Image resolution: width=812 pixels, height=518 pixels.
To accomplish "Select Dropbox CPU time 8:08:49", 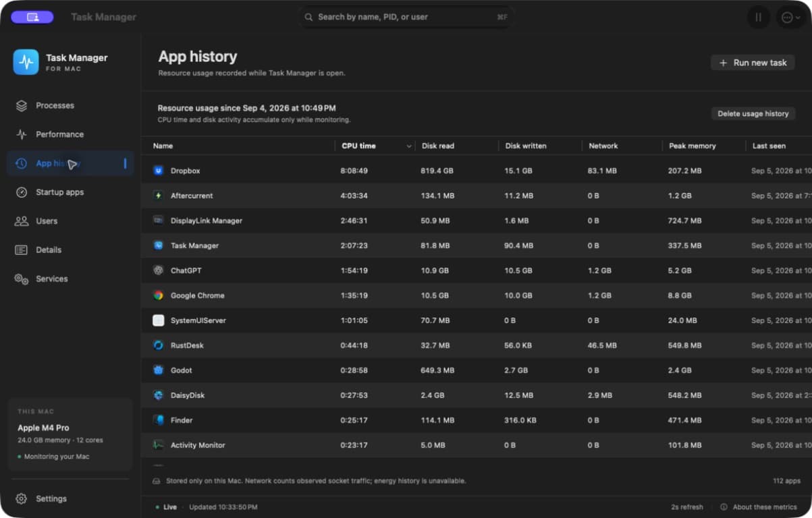I will (x=354, y=171).
